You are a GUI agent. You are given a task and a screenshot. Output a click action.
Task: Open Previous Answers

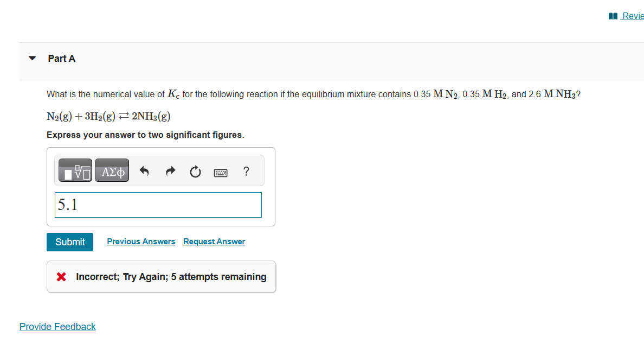click(141, 241)
